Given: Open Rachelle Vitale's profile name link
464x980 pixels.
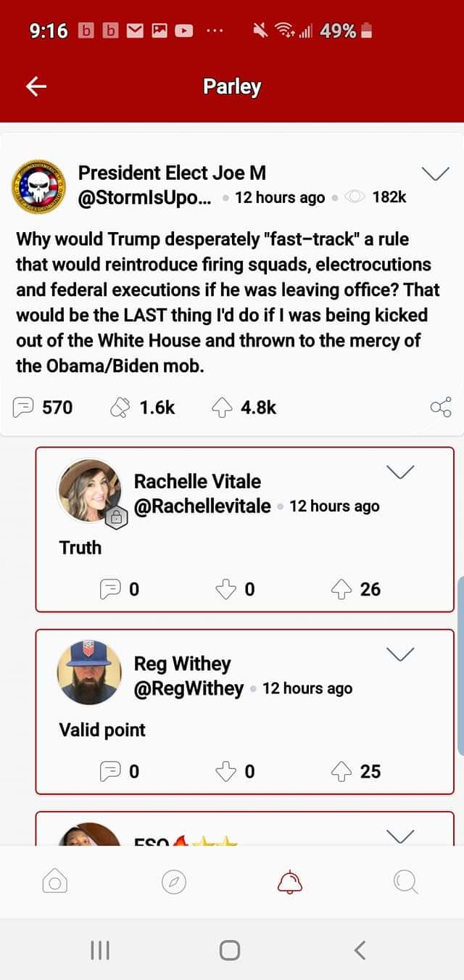Looking at the screenshot, I should pos(197,482).
